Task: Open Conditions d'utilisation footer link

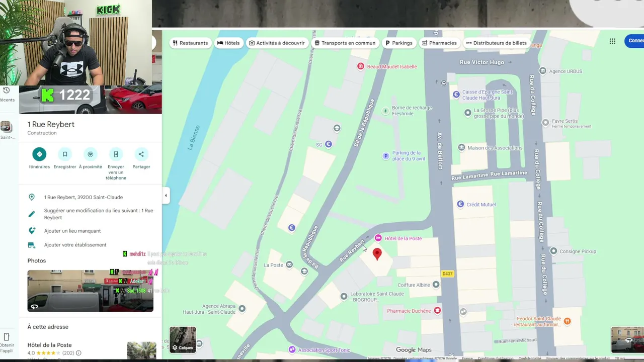Action: tap(496, 358)
